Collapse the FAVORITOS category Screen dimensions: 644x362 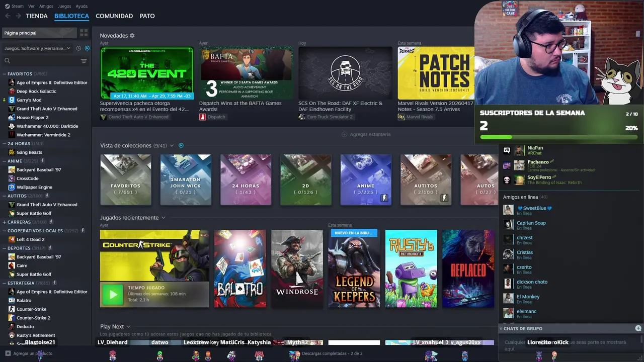(5, 74)
